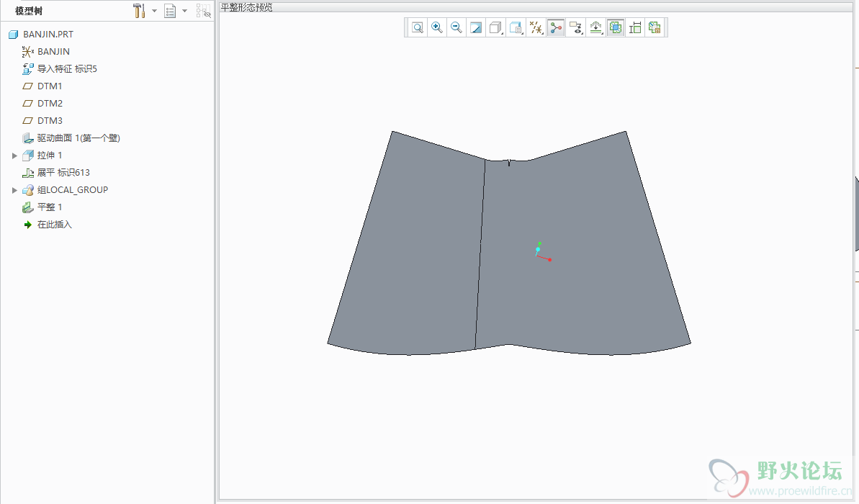859x504 pixels.
Task: Click the overall dimensions icon
Action: pyautogui.click(x=635, y=28)
